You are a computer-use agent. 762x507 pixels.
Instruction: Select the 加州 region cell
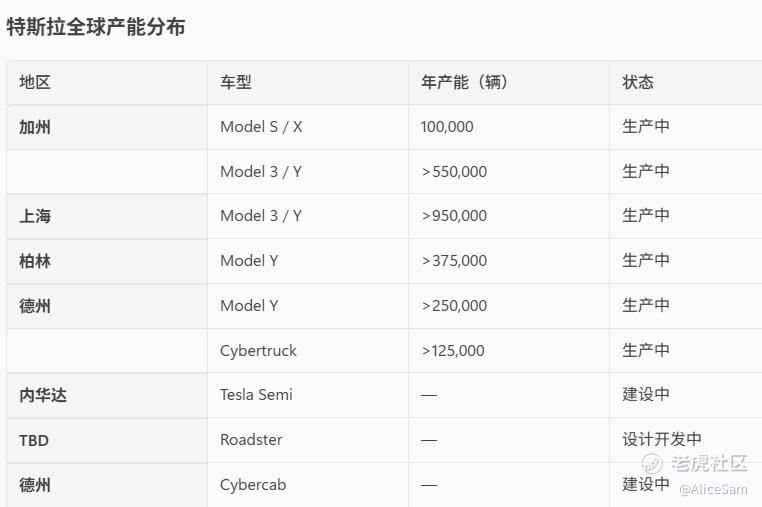point(35,127)
